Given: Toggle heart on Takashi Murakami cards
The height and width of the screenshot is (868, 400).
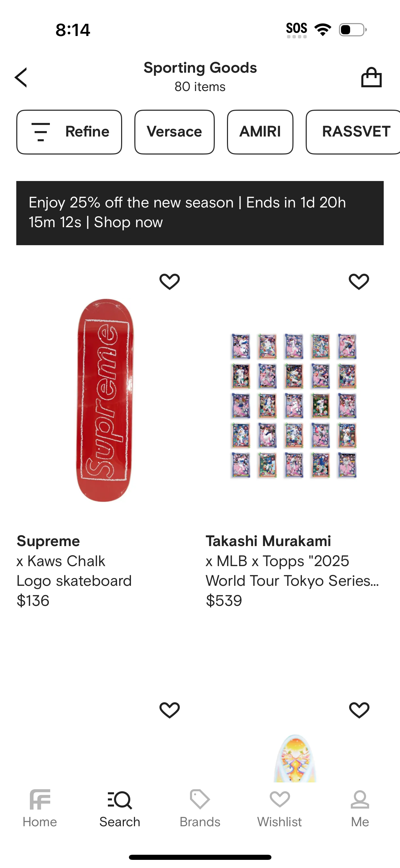Looking at the screenshot, I should [x=359, y=282].
